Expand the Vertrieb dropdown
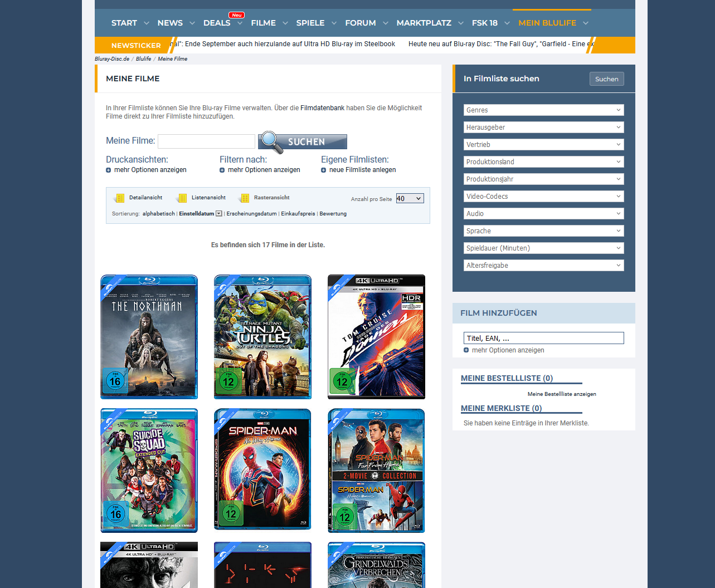This screenshot has height=588, width=715. click(543, 145)
